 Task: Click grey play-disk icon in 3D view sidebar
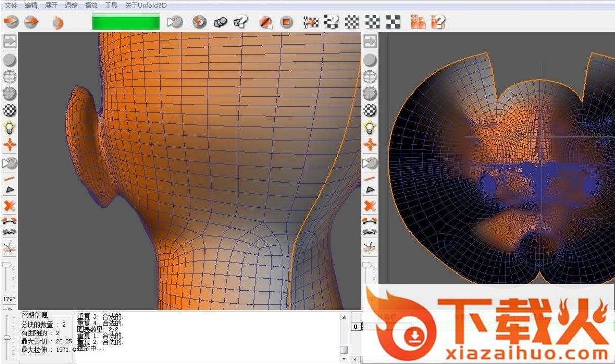(x=10, y=163)
